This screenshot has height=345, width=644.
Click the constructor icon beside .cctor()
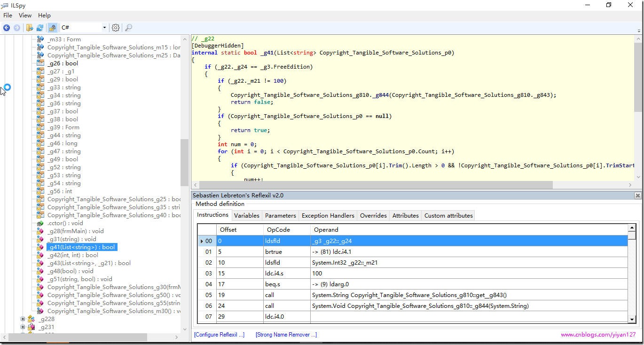(40, 223)
